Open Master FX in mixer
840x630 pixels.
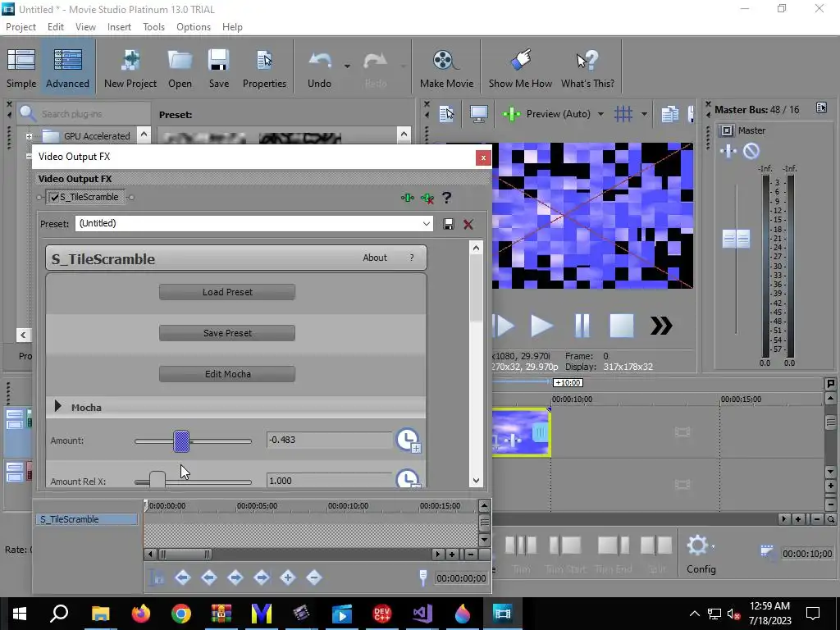click(x=728, y=151)
